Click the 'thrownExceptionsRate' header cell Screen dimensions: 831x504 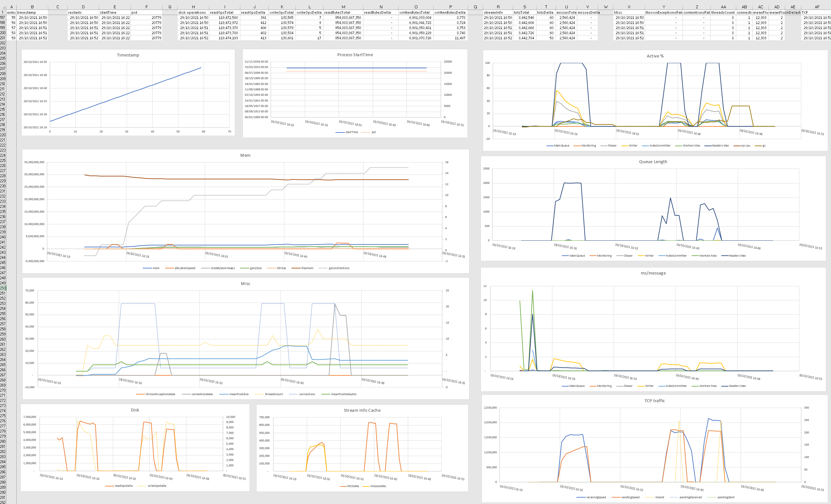tap(664, 12)
